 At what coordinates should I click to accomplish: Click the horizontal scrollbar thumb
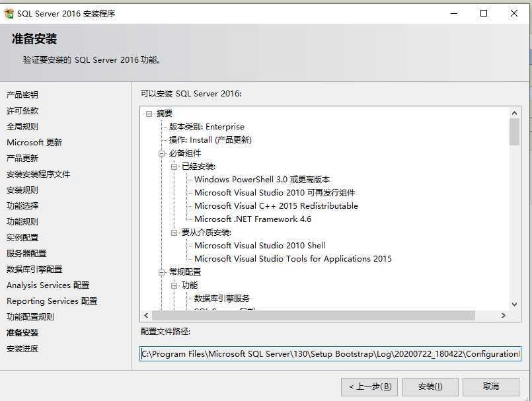pos(313,316)
